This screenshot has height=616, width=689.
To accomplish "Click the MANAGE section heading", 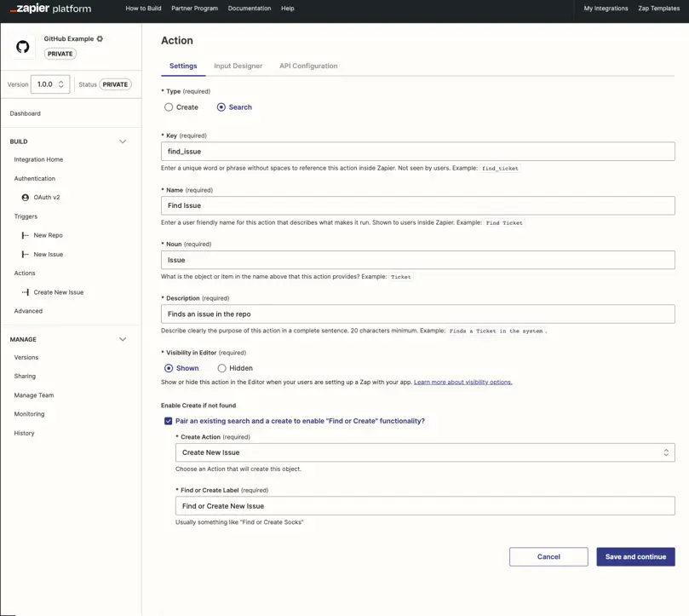I will 23,339.
